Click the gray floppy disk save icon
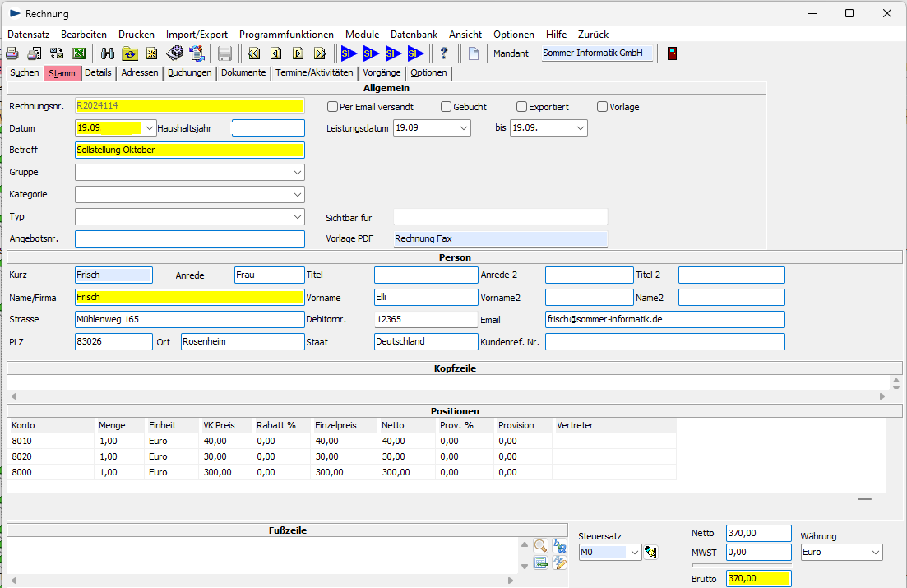 coord(224,53)
